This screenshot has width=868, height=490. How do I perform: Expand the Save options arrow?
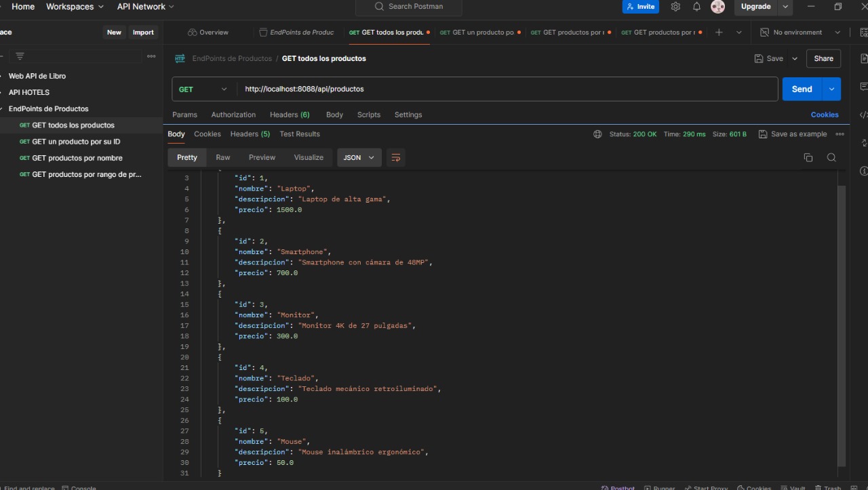pos(795,59)
